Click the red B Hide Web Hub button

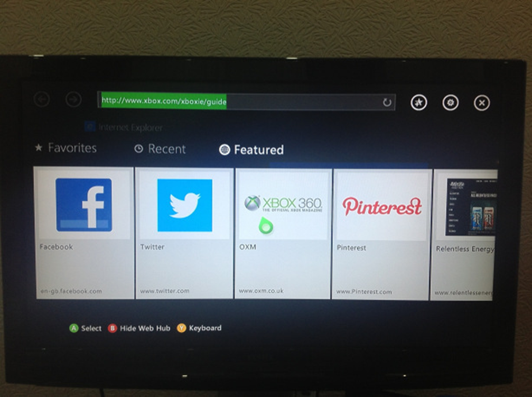tap(139, 328)
